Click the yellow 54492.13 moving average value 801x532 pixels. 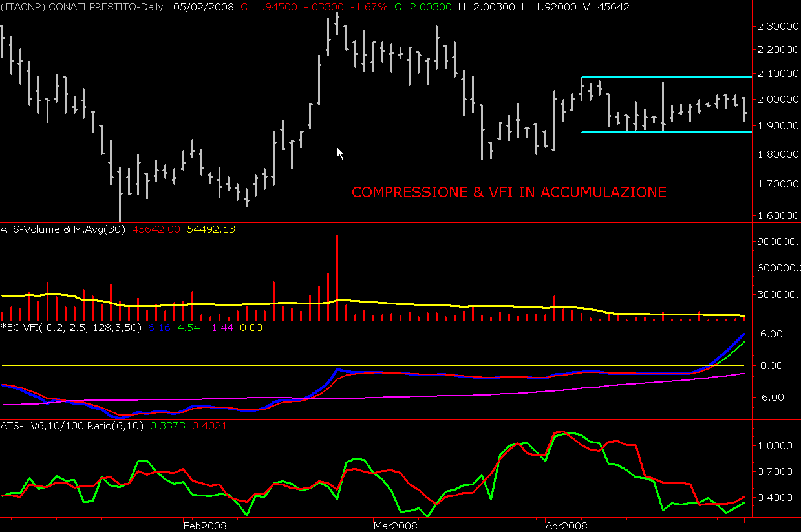pyautogui.click(x=210, y=229)
